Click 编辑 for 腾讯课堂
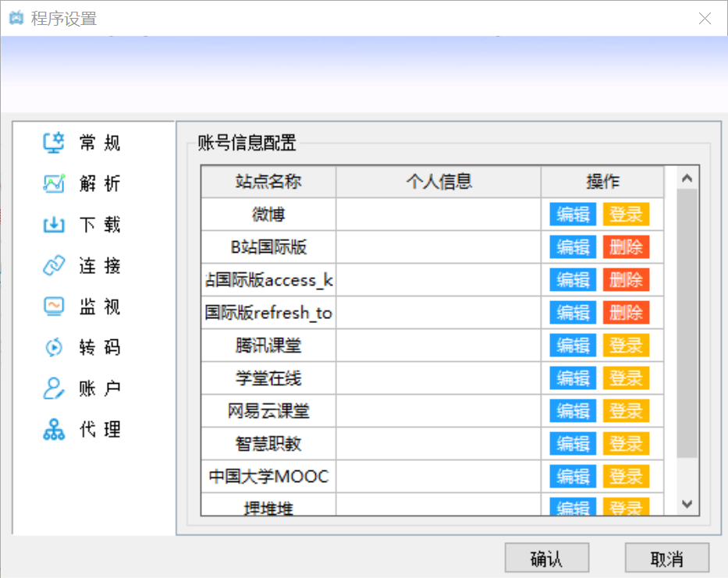Screen dimensions: 728x578 (573, 346)
